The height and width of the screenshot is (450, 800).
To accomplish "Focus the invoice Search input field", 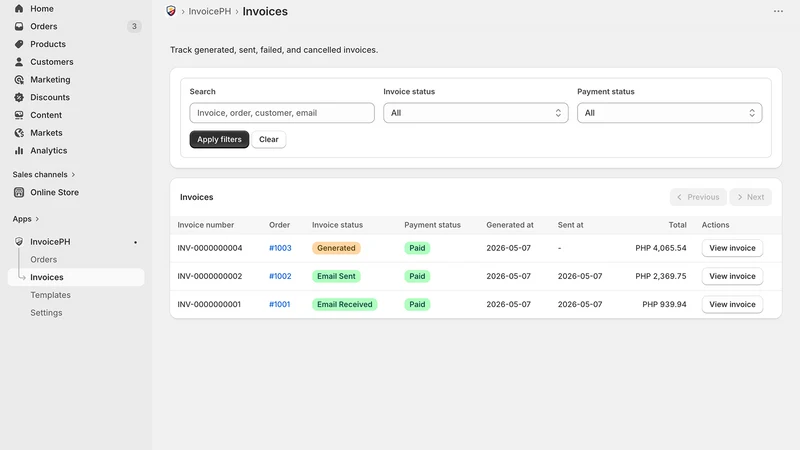I will pyautogui.click(x=282, y=113).
